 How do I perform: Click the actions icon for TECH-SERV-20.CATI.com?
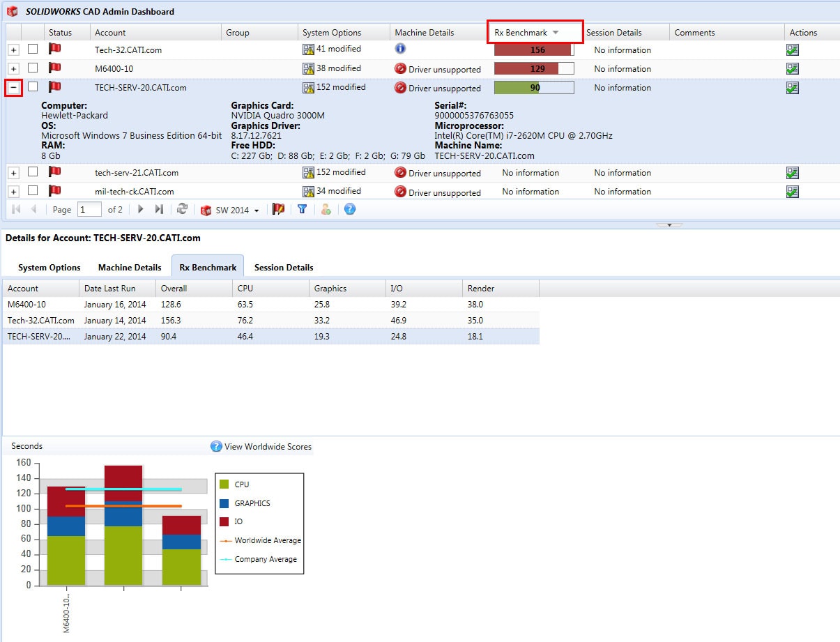click(792, 87)
